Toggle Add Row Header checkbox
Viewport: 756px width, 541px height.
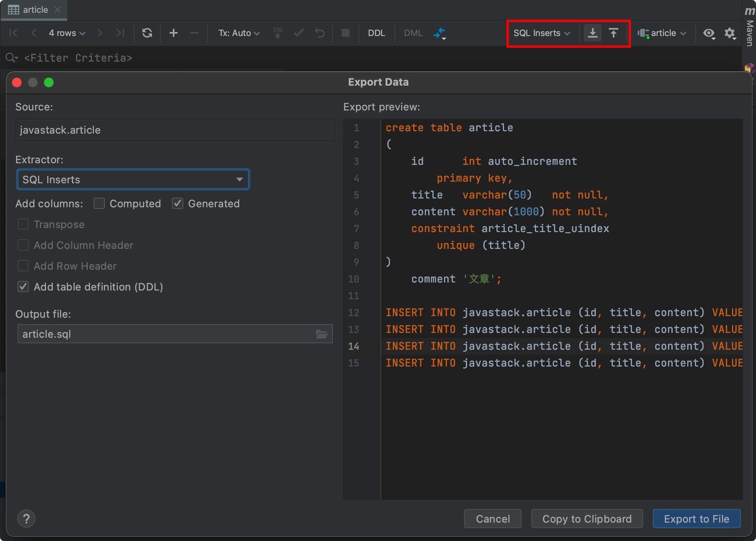(23, 266)
